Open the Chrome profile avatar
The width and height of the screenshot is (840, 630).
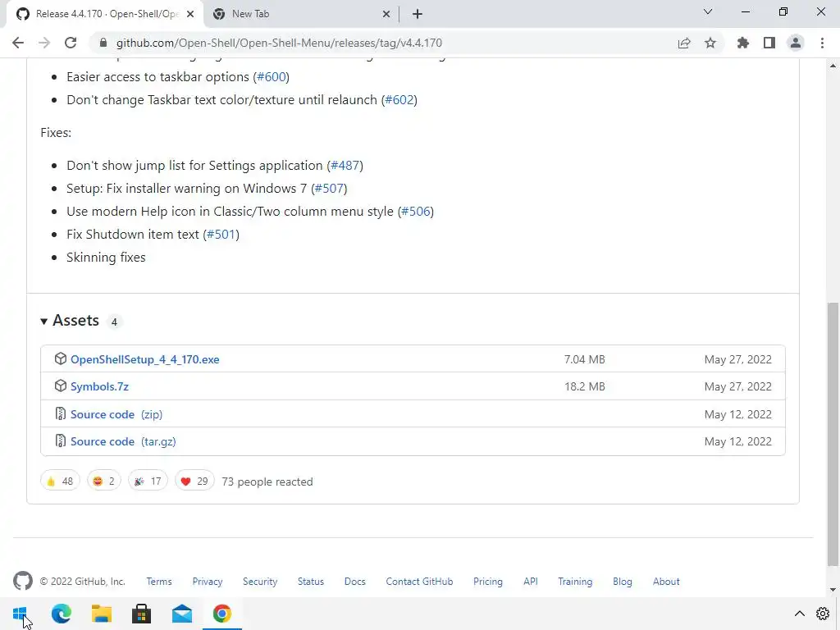[x=796, y=43]
